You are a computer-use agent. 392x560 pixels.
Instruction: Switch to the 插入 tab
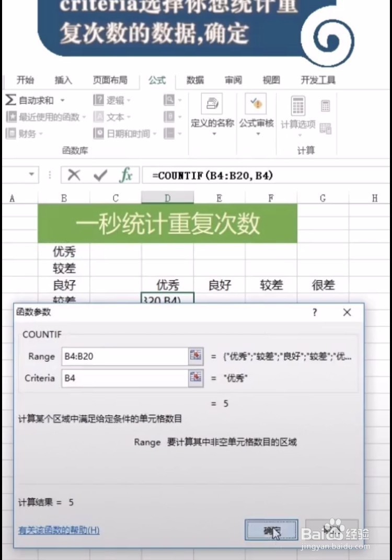point(63,80)
